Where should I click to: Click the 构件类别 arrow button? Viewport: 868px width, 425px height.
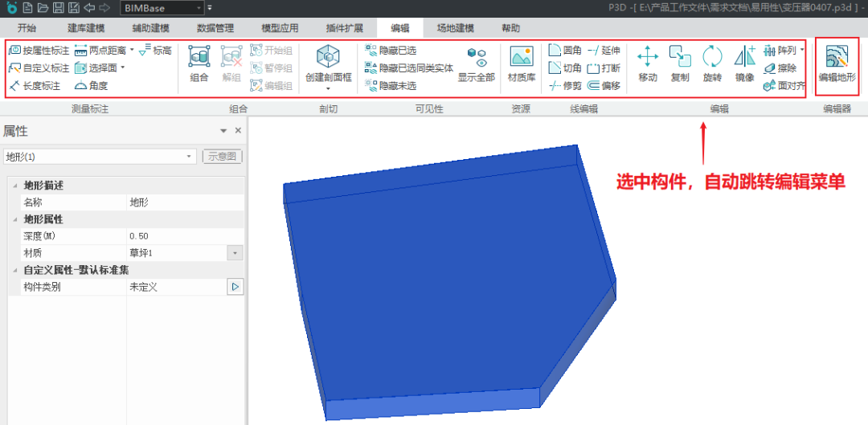coord(235,287)
